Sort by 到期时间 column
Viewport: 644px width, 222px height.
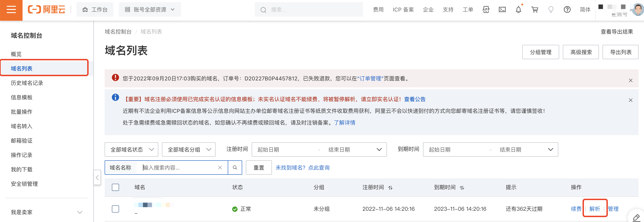[x=462, y=188]
